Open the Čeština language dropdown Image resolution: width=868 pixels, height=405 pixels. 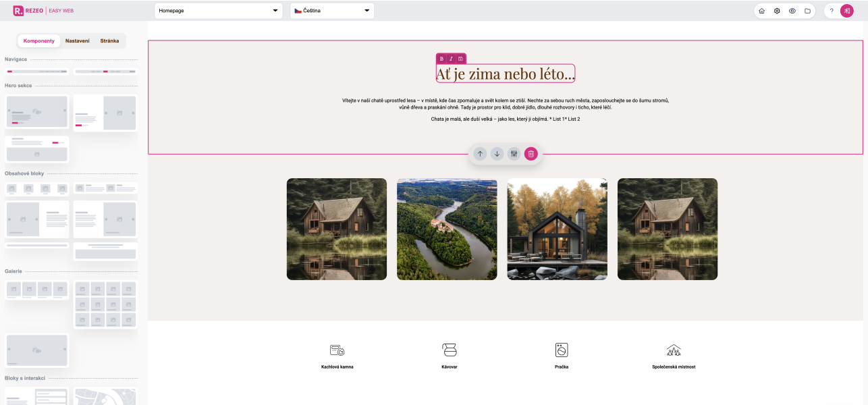(331, 10)
